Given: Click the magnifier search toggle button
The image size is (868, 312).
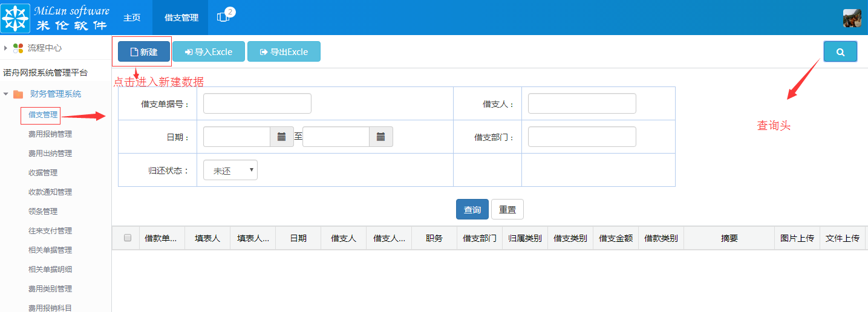Looking at the screenshot, I should click(840, 52).
